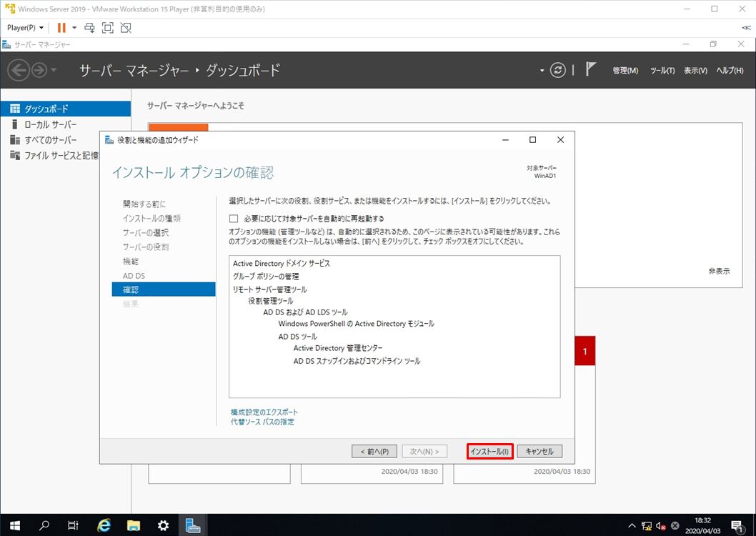The height and width of the screenshot is (536, 756).
Task: Click the Unity mode icon in VMware toolbar
Action: pyautogui.click(x=126, y=28)
